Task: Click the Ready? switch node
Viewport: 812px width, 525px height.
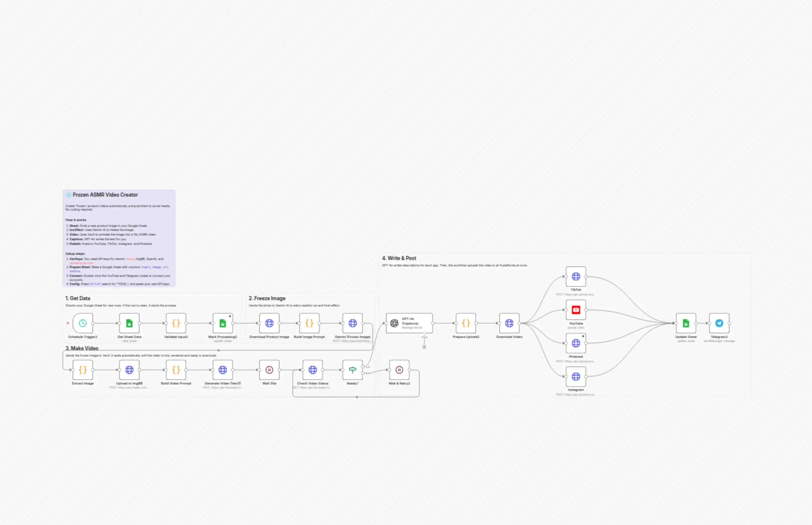Action: tap(353, 370)
